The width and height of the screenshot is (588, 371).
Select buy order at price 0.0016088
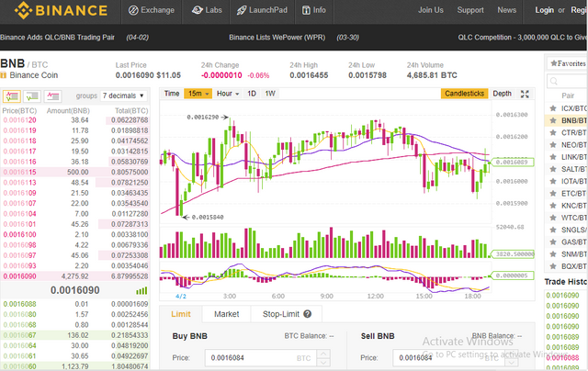[x=75, y=304]
